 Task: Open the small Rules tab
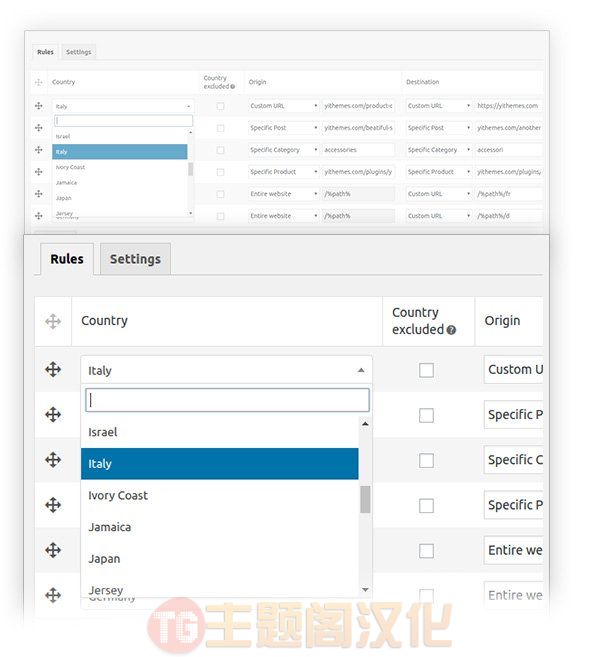click(45, 52)
